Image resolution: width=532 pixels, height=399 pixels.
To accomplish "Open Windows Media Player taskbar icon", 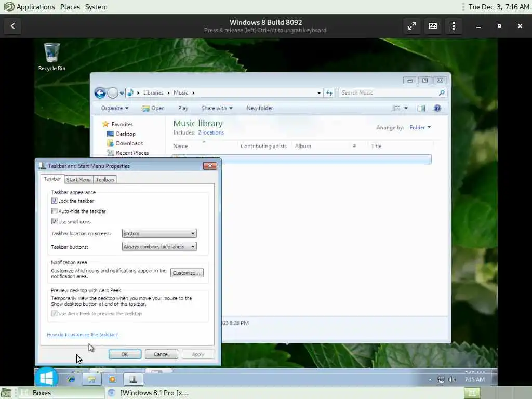I will [112, 379].
